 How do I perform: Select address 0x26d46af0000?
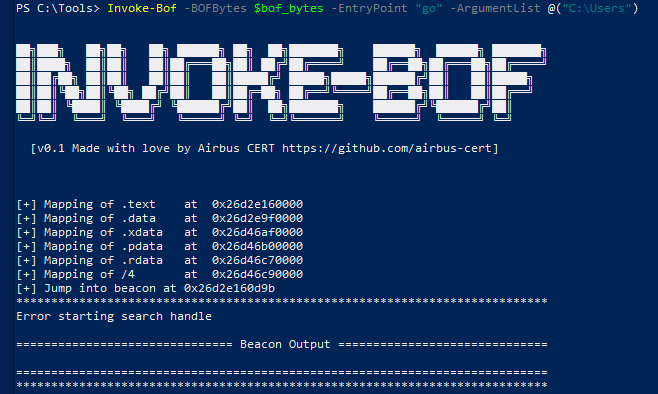click(257, 232)
